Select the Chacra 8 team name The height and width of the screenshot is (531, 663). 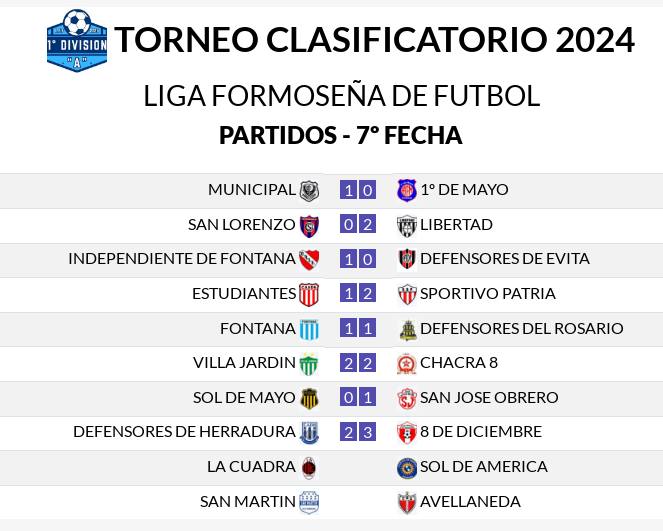[459, 363]
